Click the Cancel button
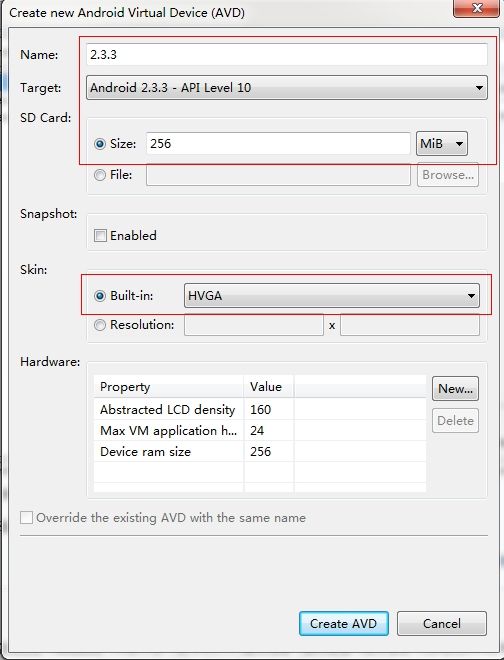The image size is (504, 660). (442, 623)
